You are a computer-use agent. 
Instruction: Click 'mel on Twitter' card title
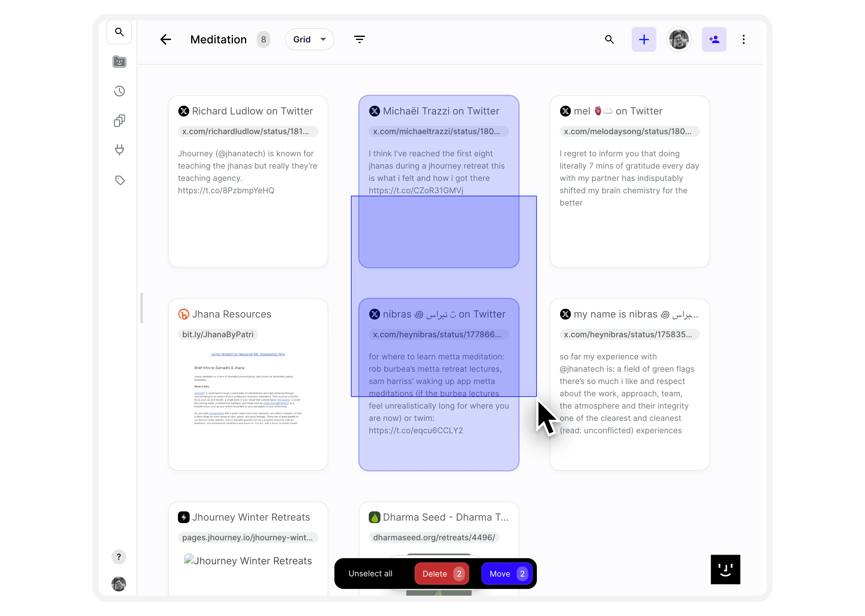pos(618,111)
